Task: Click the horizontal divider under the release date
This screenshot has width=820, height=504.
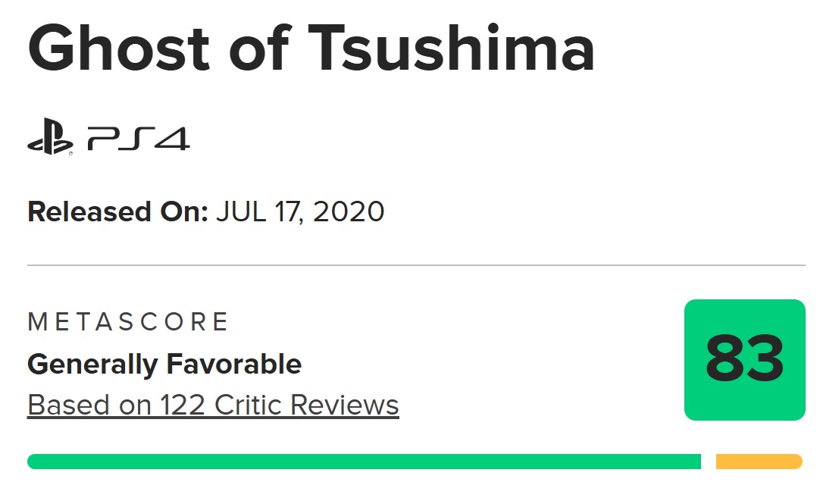Action: point(416,265)
